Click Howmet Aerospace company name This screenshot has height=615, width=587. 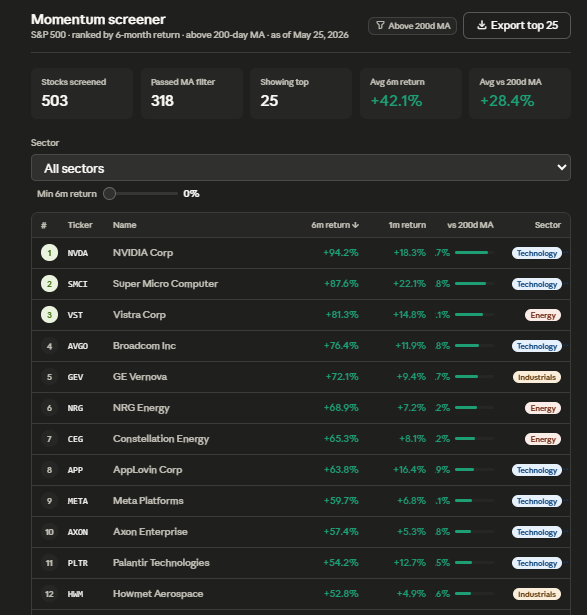point(158,593)
